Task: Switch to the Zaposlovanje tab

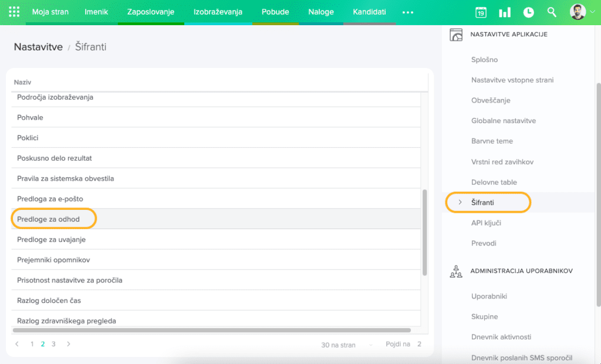Action: click(x=151, y=12)
